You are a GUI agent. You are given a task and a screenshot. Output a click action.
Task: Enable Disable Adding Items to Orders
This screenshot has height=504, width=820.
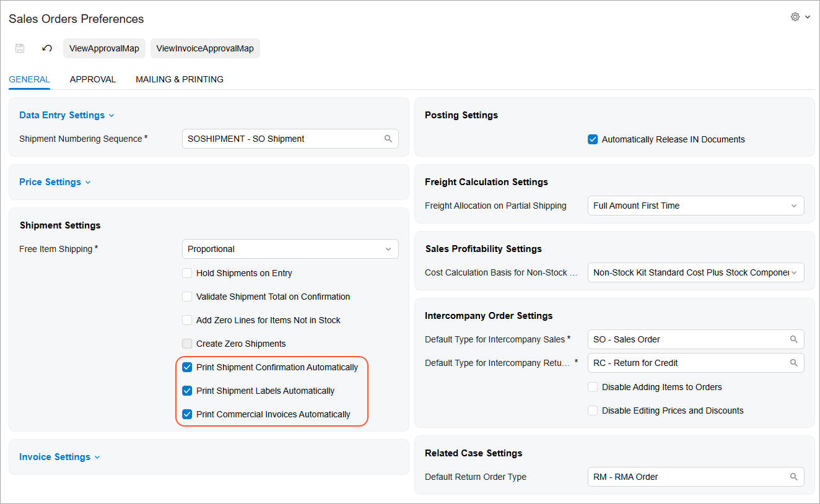[593, 387]
